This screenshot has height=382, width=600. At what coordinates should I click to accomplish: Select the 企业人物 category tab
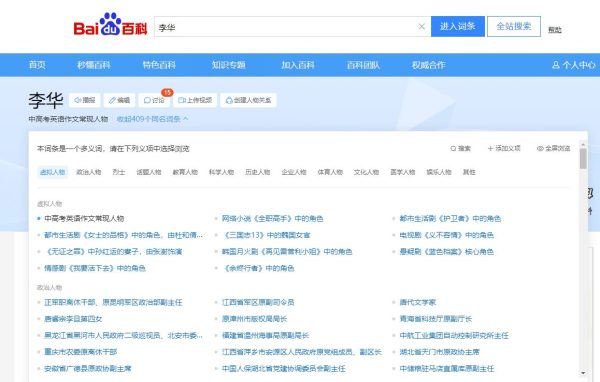coord(294,172)
